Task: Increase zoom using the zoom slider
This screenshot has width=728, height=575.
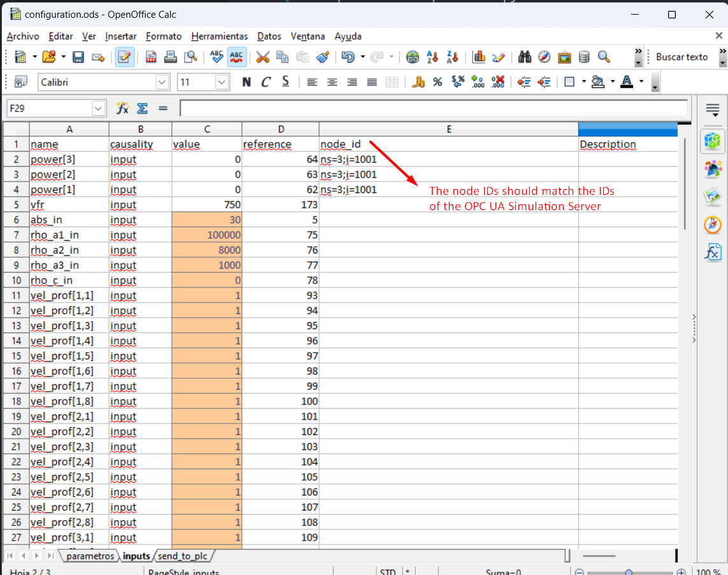Action: pyautogui.click(x=681, y=571)
